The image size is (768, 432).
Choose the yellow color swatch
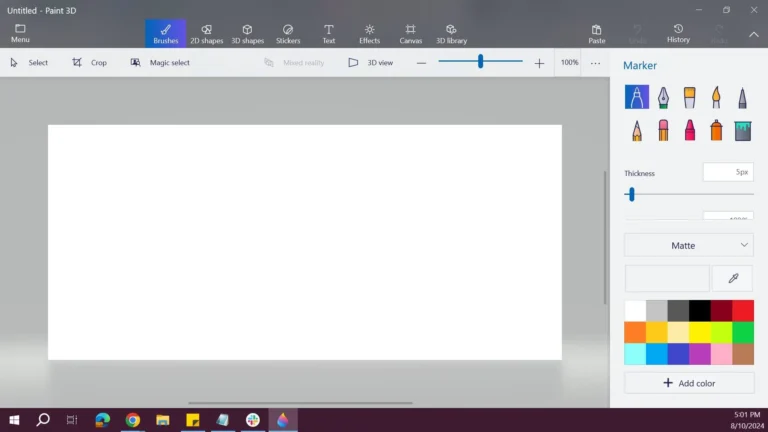click(699, 333)
